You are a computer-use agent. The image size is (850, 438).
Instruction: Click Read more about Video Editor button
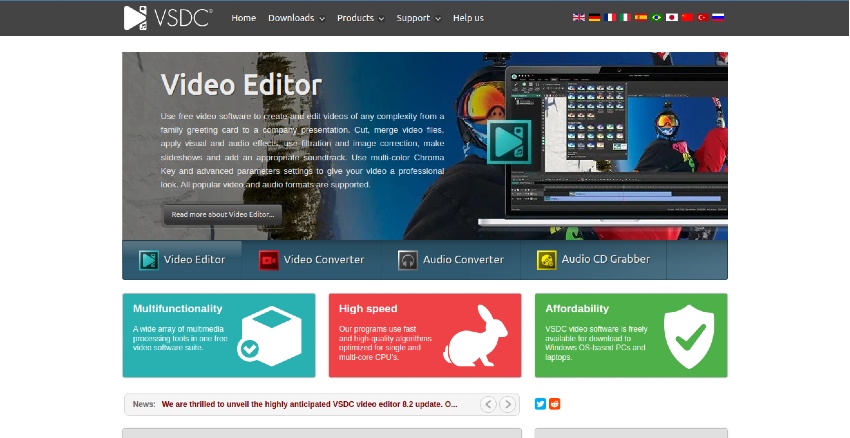click(223, 215)
